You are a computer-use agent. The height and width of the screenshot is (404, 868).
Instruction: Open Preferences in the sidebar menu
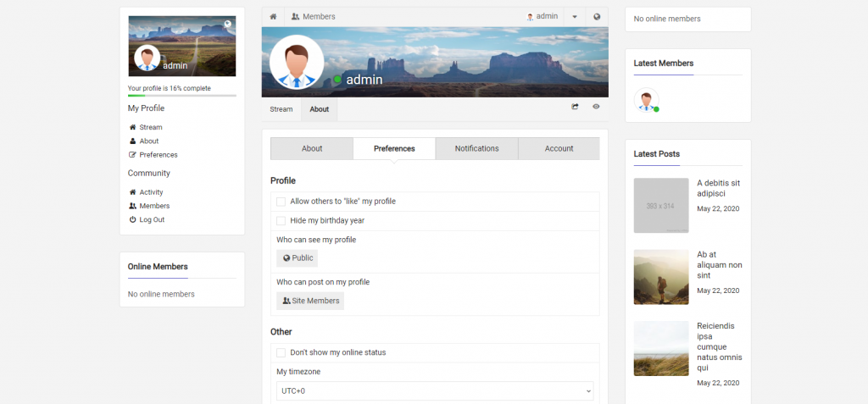pos(159,155)
